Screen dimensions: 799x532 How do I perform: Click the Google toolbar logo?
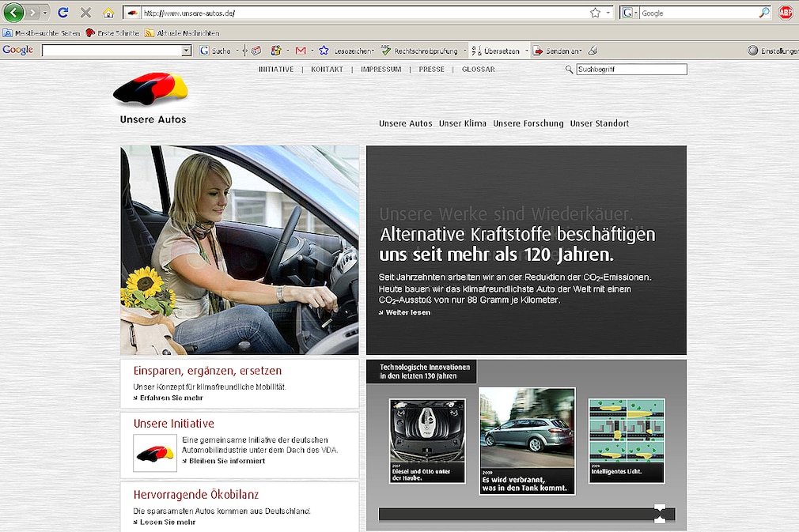coord(18,50)
